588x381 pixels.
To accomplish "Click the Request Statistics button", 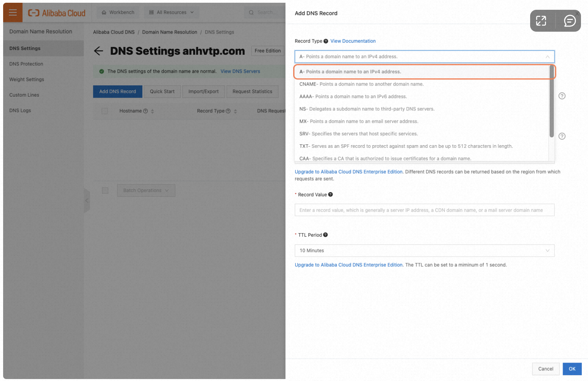I will click(252, 92).
